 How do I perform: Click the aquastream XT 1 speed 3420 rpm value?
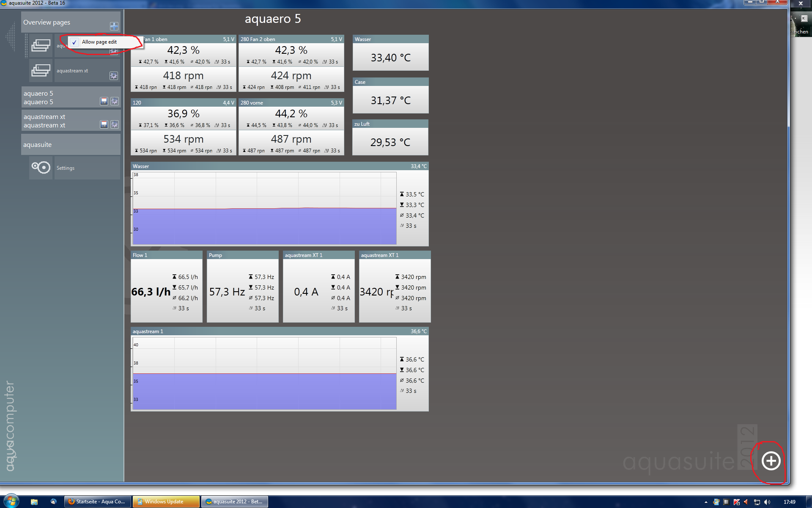(376, 292)
